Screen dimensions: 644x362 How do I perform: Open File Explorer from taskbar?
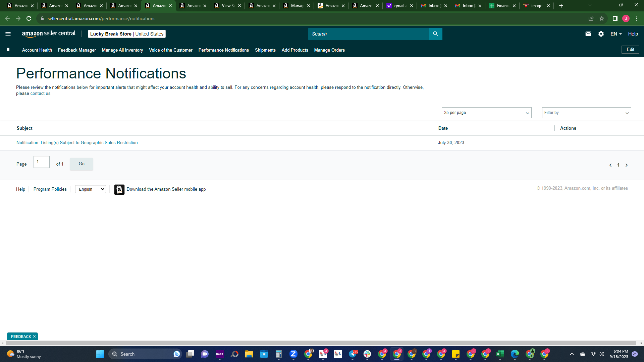249,354
